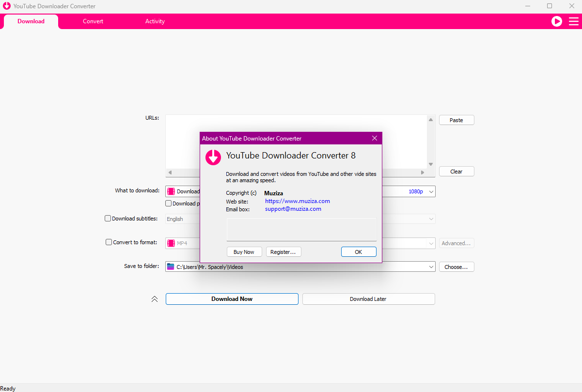Viewport: 582px width, 392px height.
Task: Click the Muziza copyright name
Action: pos(273,193)
